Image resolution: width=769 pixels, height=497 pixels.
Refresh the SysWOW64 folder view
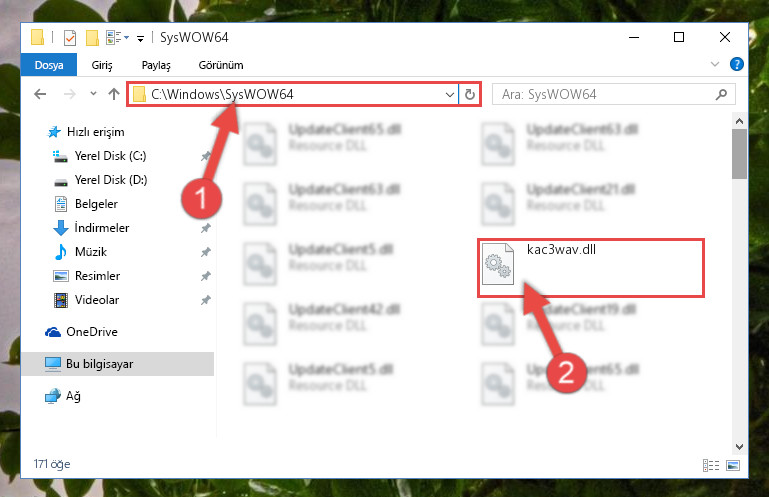pos(469,94)
